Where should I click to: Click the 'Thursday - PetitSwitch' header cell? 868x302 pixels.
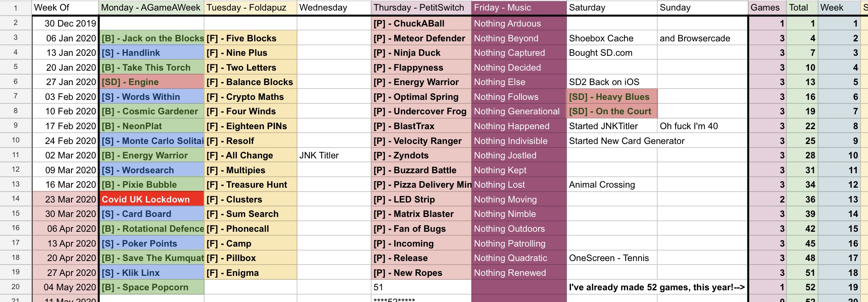421,8
